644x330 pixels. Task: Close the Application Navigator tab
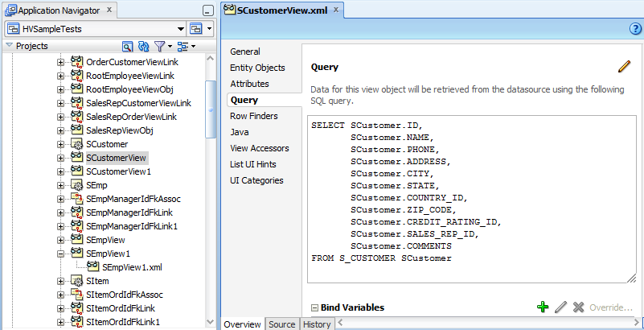(109, 10)
